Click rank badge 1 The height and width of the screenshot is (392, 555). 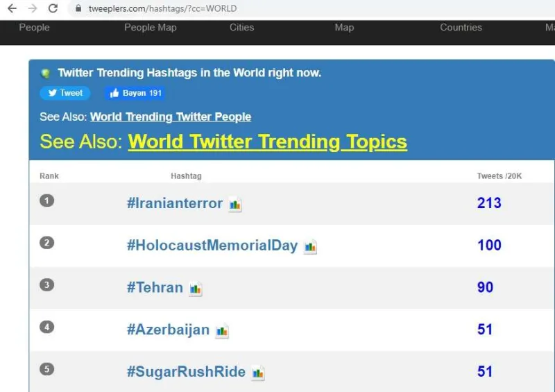[46, 201]
